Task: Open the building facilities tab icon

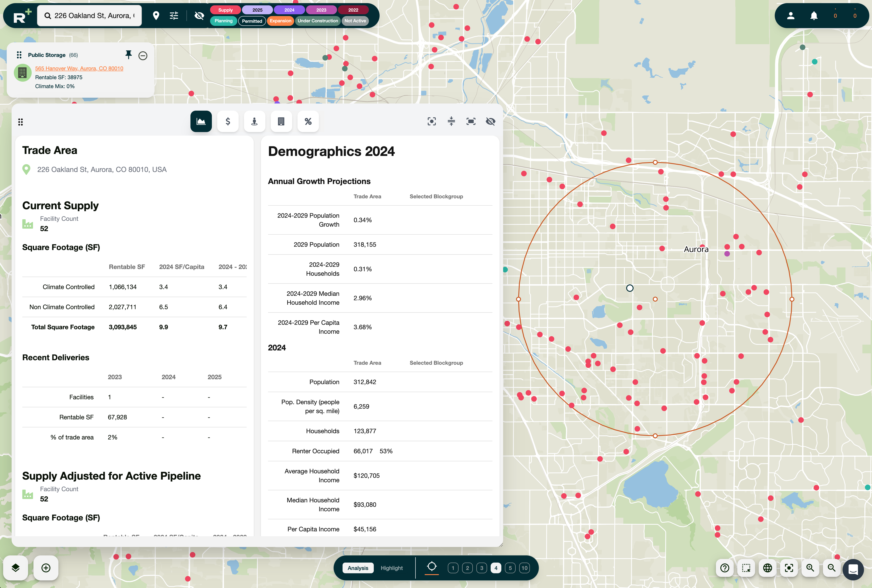Action: [281, 122]
